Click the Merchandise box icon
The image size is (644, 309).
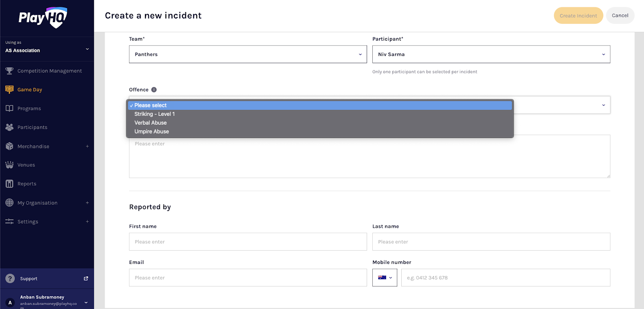(9, 146)
